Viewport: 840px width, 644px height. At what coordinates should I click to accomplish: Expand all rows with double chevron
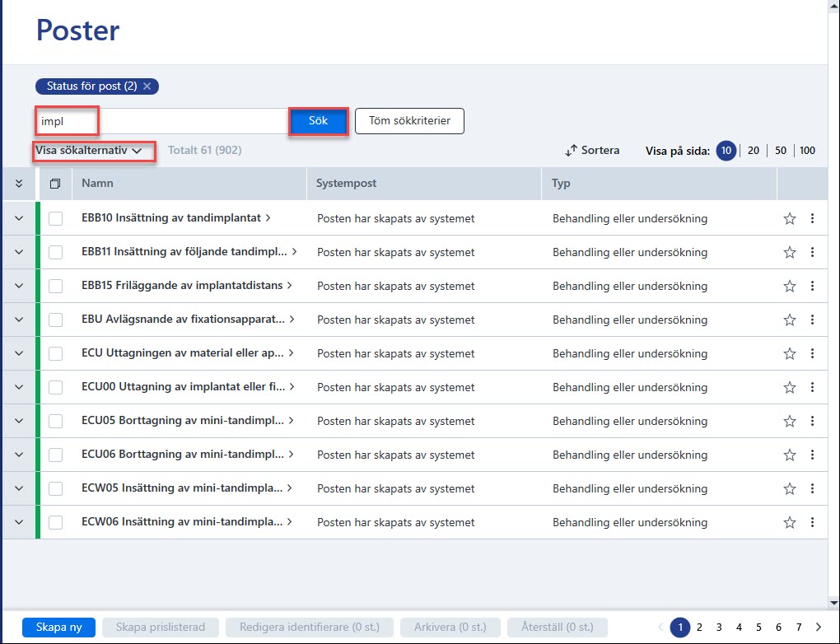pos(19,184)
